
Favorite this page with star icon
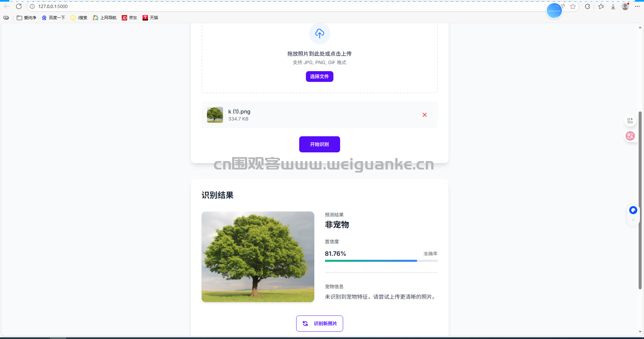573,6
